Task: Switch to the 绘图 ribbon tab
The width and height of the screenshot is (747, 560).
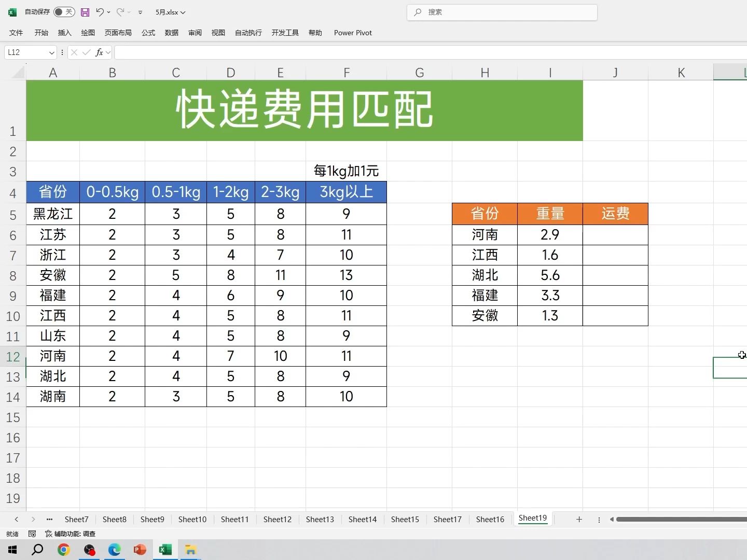Action: 88,33
